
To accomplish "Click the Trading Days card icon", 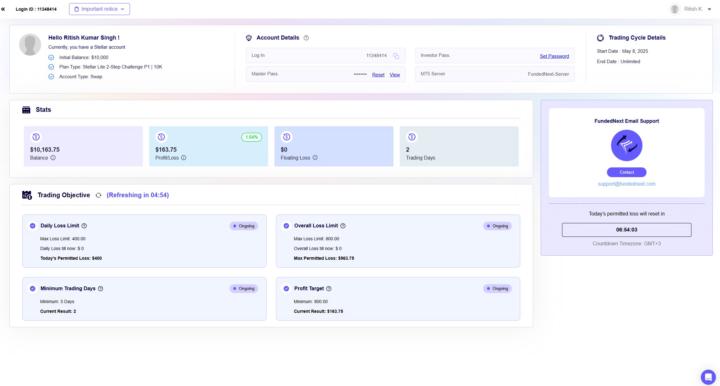I will (x=412, y=137).
